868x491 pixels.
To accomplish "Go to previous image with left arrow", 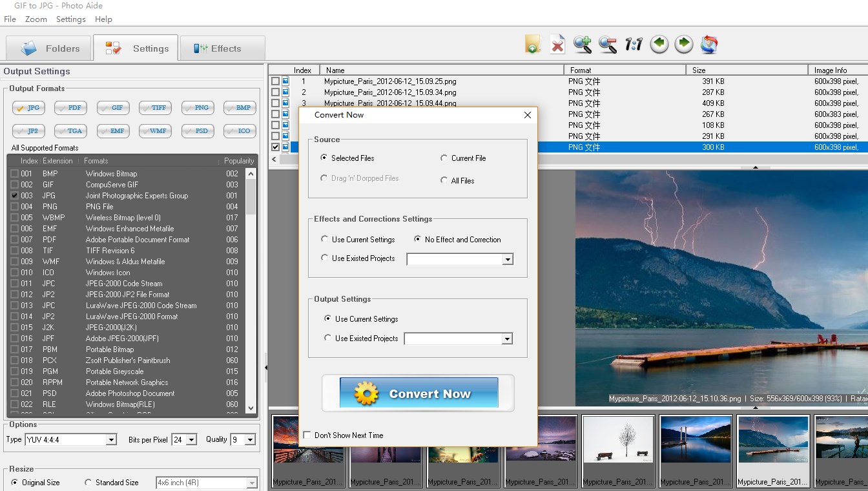I will click(x=659, y=45).
